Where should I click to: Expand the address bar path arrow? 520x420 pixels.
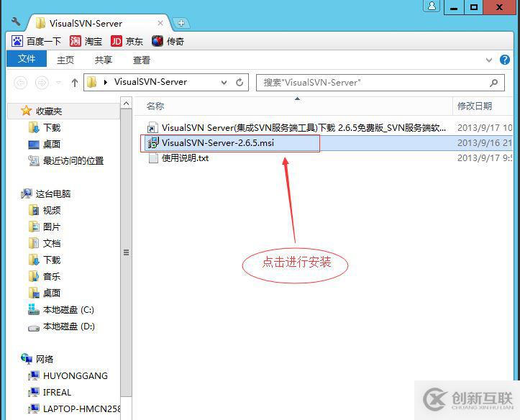(106, 82)
